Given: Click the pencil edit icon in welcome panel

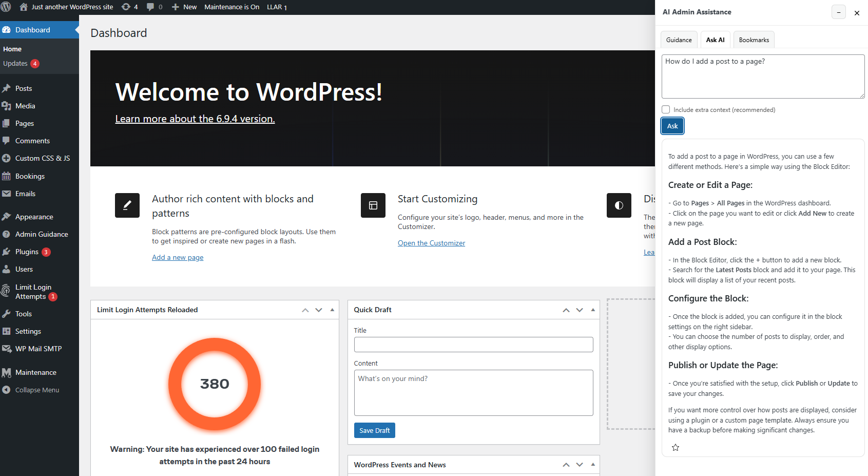Looking at the screenshot, I should click(127, 205).
